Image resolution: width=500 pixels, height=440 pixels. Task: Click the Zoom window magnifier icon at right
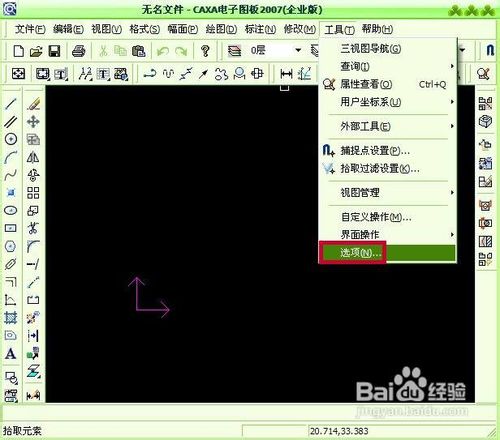pyautogui.click(x=483, y=74)
